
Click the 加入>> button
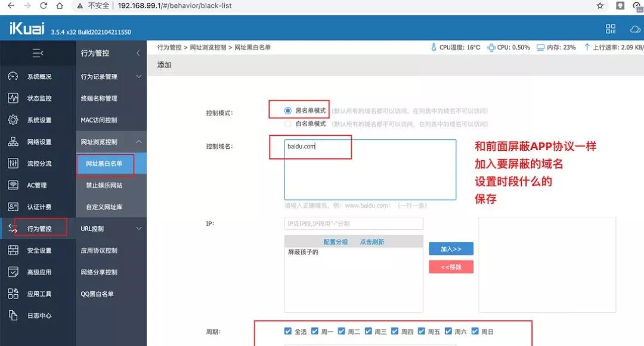[451, 248]
